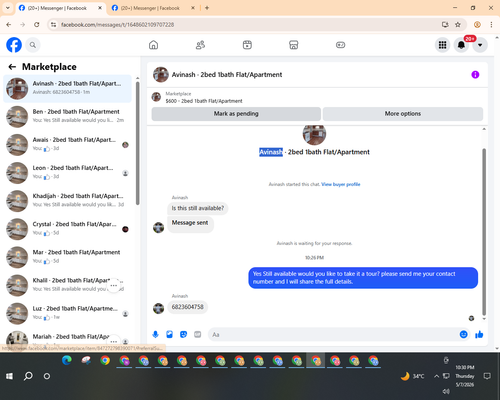This screenshot has height=400, width=500.
Task: Open options menu for Mariah conversation
Action: point(114,341)
